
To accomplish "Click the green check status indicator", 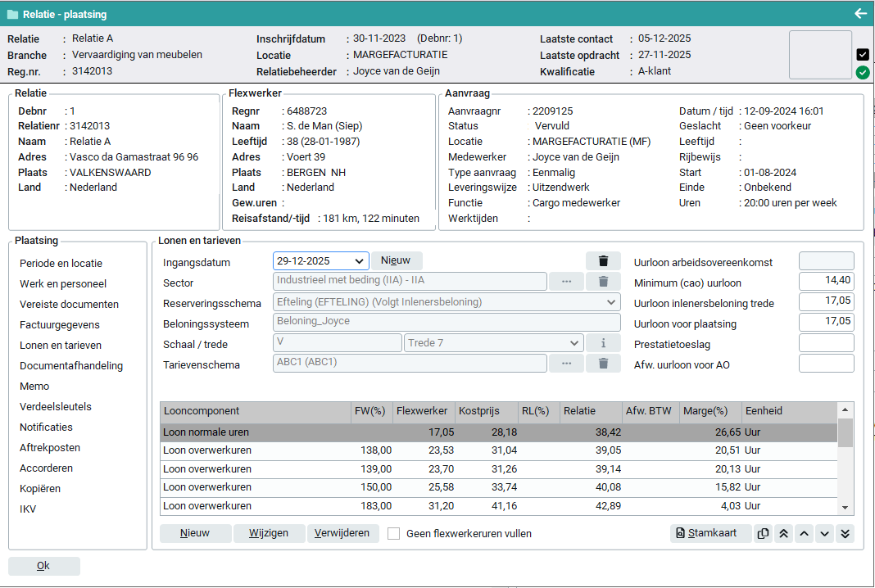I will pos(863,73).
